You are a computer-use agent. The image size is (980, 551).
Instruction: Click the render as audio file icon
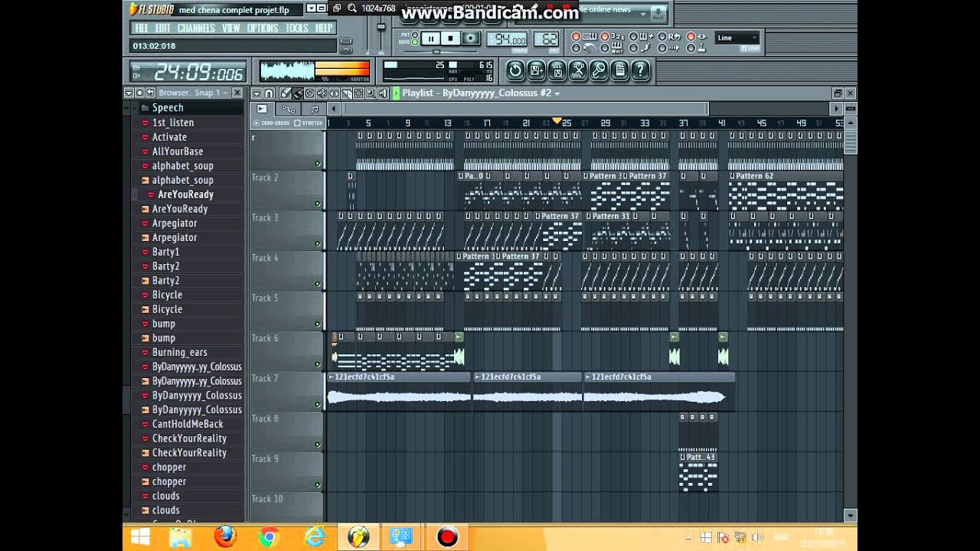coord(557,70)
